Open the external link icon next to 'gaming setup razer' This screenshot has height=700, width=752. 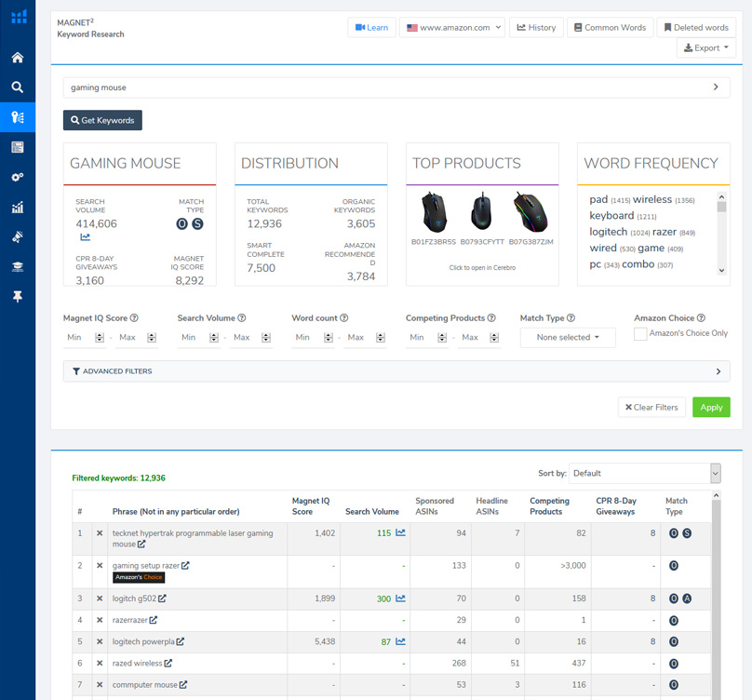[x=185, y=565]
